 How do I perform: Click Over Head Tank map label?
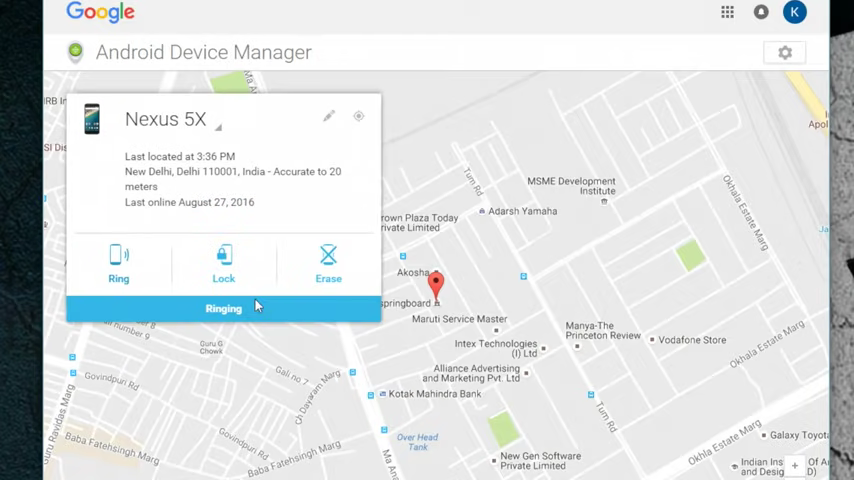417,442
